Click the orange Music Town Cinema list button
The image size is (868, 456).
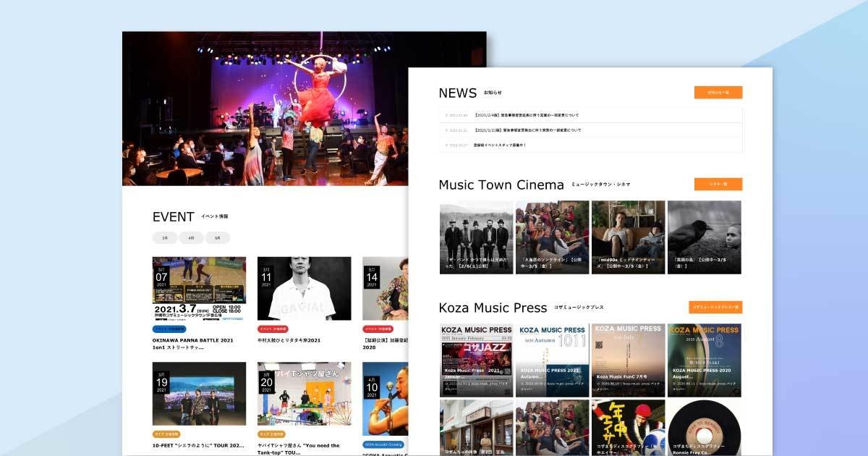pyautogui.click(x=718, y=184)
